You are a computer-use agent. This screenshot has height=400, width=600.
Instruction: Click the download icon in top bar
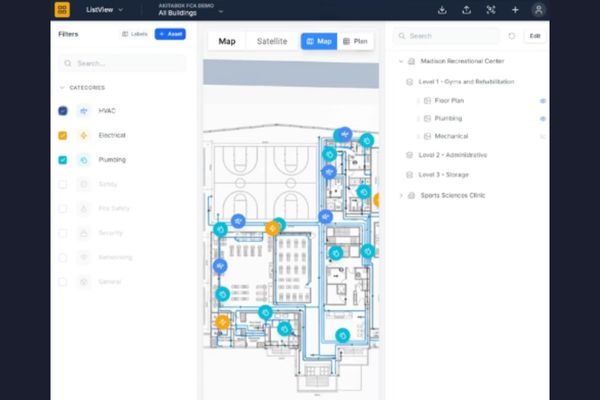[442, 10]
